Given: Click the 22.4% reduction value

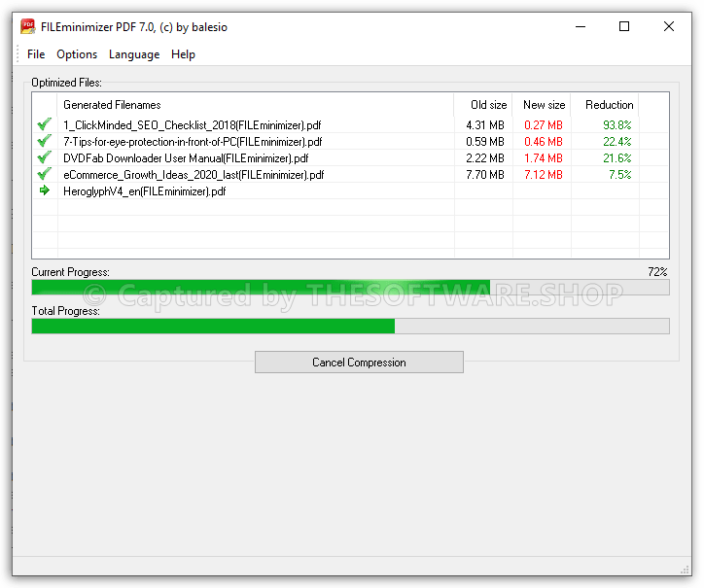Looking at the screenshot, I should [x=616, y=141].
